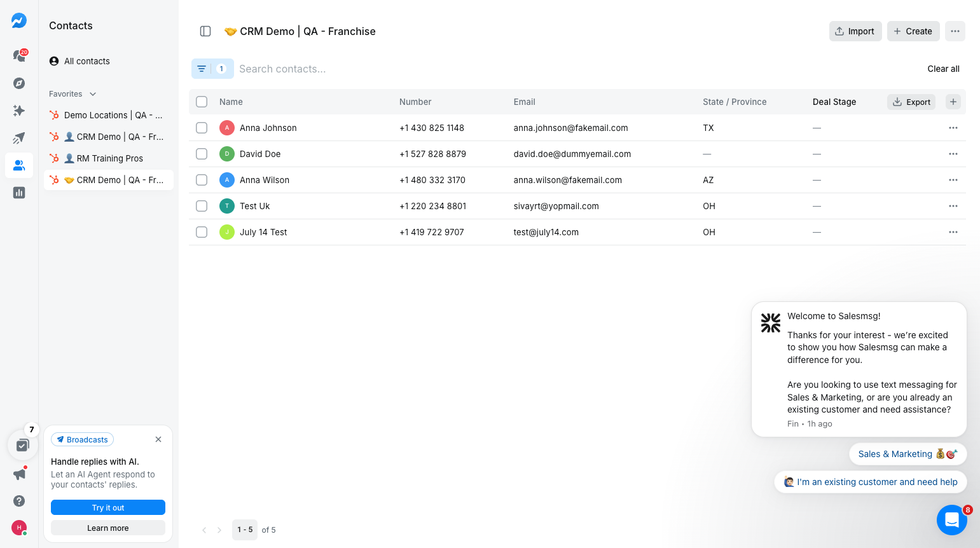This screenshot has height=548, width=980.
Task: Open the broadcasts paper-plane sidebar icon
Action: click(x=19, y=138)
